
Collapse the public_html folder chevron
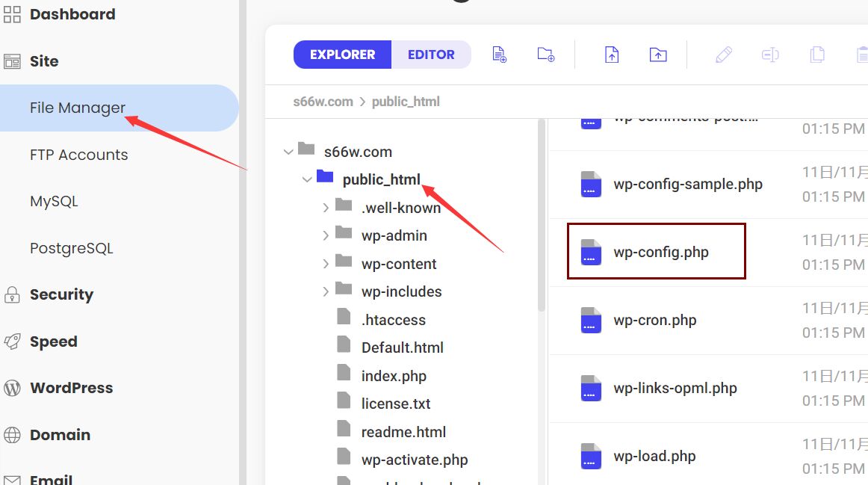(x=307, y=179)
